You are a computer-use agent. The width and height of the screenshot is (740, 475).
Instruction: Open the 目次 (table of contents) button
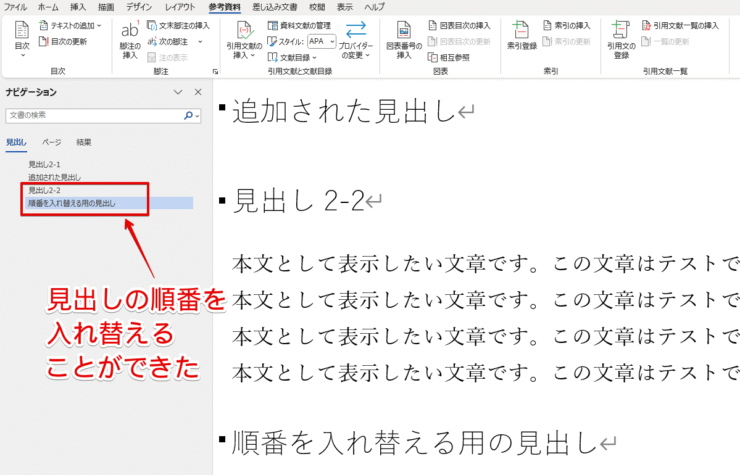click(x=22, y=40)
